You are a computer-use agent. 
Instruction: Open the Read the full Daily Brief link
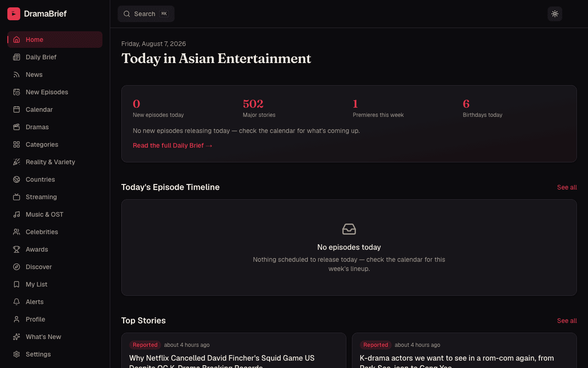[x=173, y=145]
